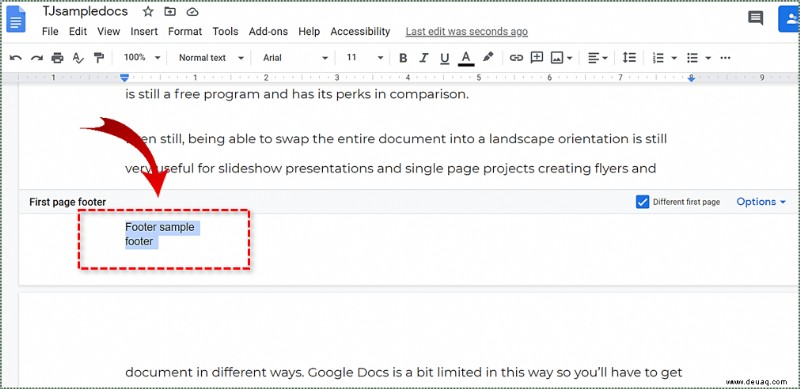Open the Add-ons menu

pos(268,32)
